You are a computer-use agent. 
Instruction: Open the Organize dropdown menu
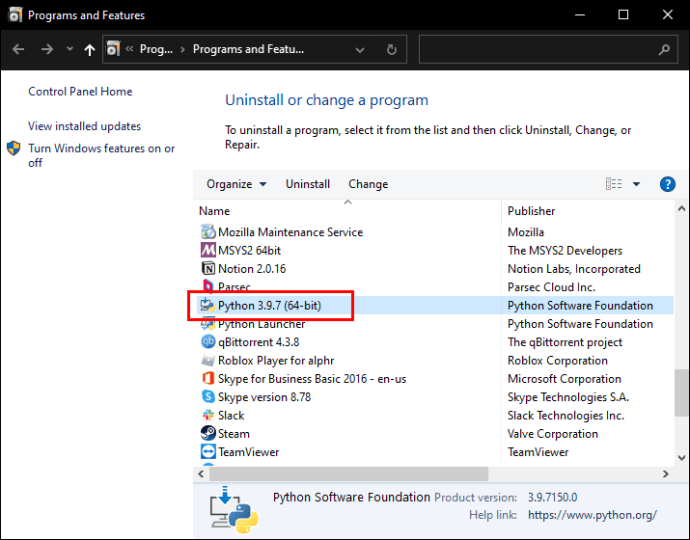coord(236,184)
